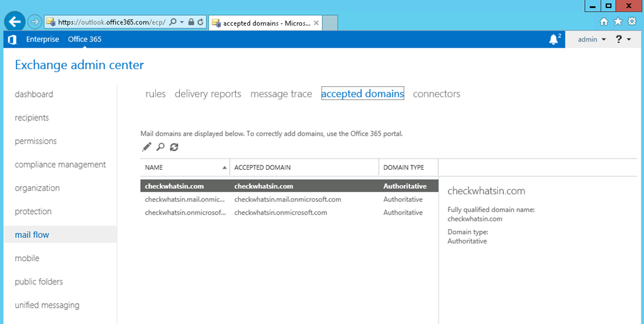The width and height of the screenshot is (644, 324).
Task: Sort by DOMAIN TYPE column header
Action: coord(408,167)
